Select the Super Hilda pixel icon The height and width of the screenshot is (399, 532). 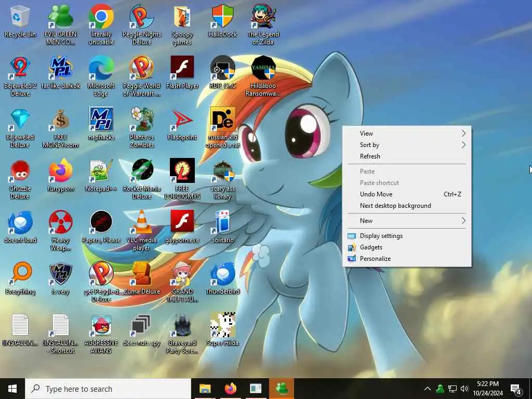click(x=222, y=330)
